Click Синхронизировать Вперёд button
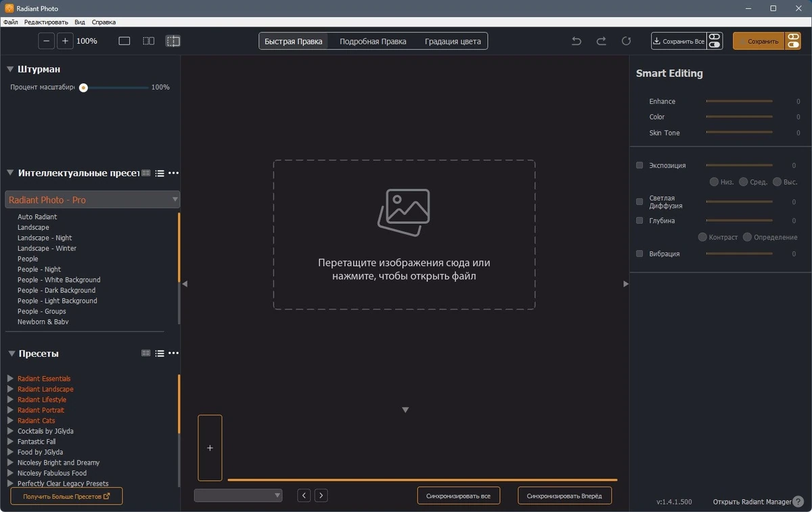 point(565,496)
